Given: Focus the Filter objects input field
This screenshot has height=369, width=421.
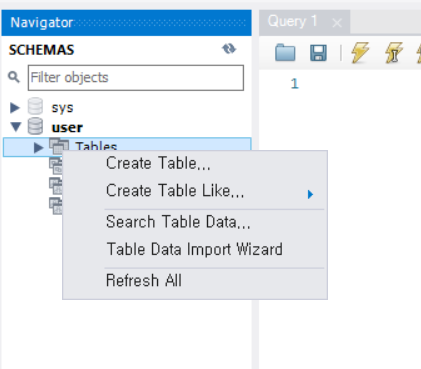Looking at the screenshot, I should tap(136, 78).
